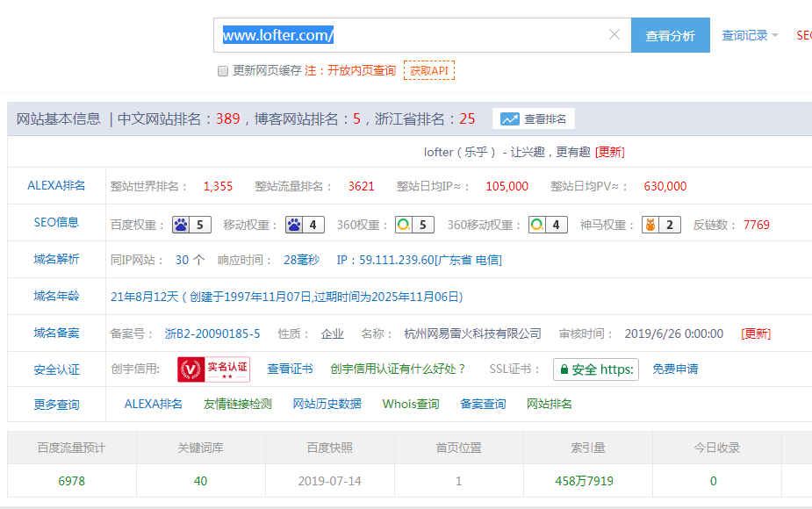Click the 更新 link beside site title

(x=610, y=152)
